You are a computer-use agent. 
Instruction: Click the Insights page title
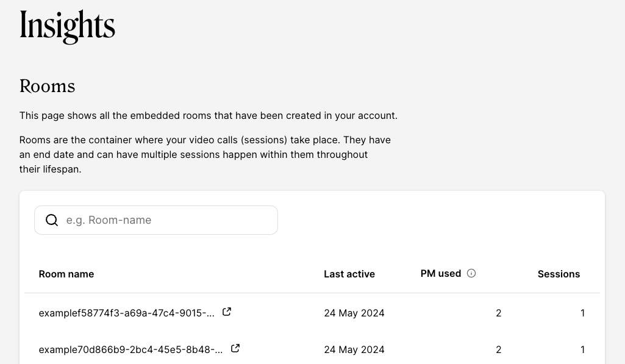pos(67,26)
